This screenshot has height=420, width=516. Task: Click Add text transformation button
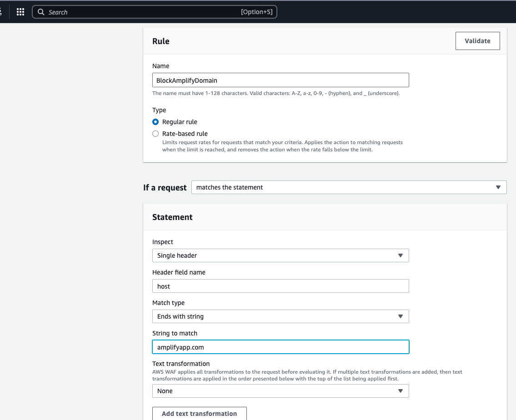[x=200, y=414]
